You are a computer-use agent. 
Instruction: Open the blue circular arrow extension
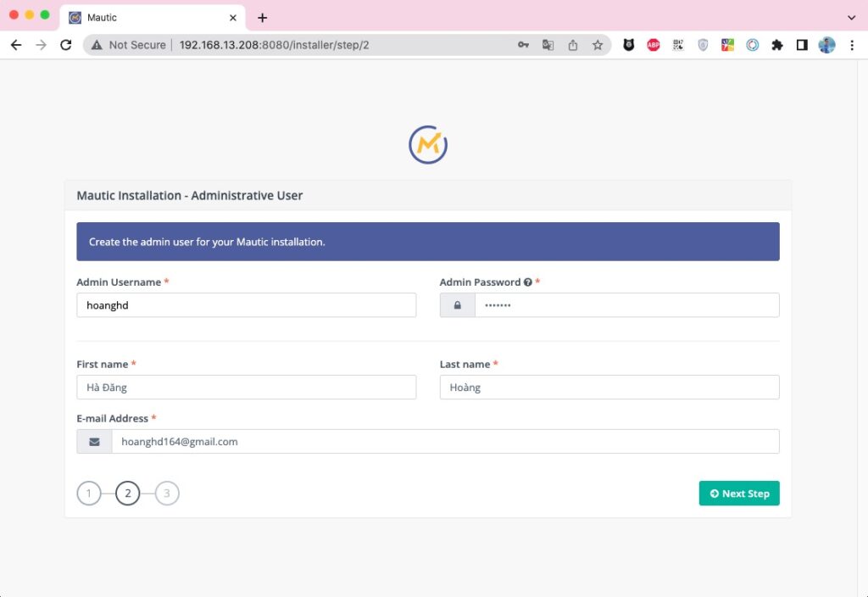(x=753, y=45)
